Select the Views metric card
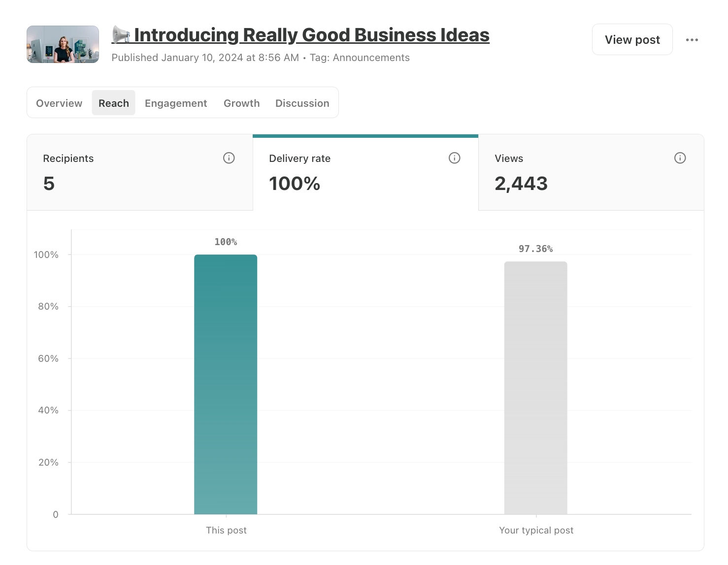Screen dimensions: 728x565 click(591, 172)
